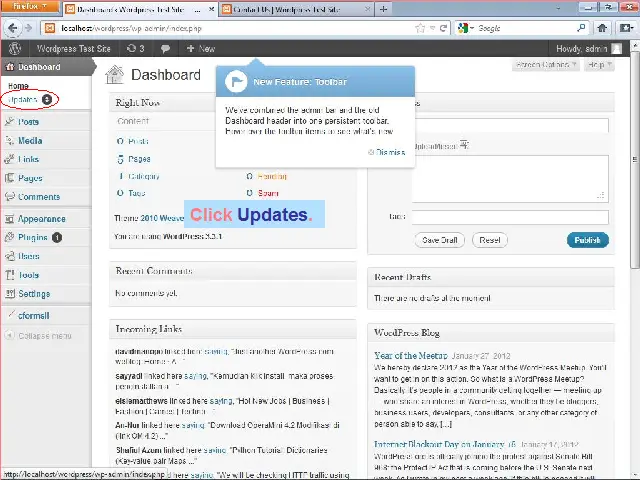Click the Comments speech icon in sidebar
640x480 pixels.
tap(9, 196)
